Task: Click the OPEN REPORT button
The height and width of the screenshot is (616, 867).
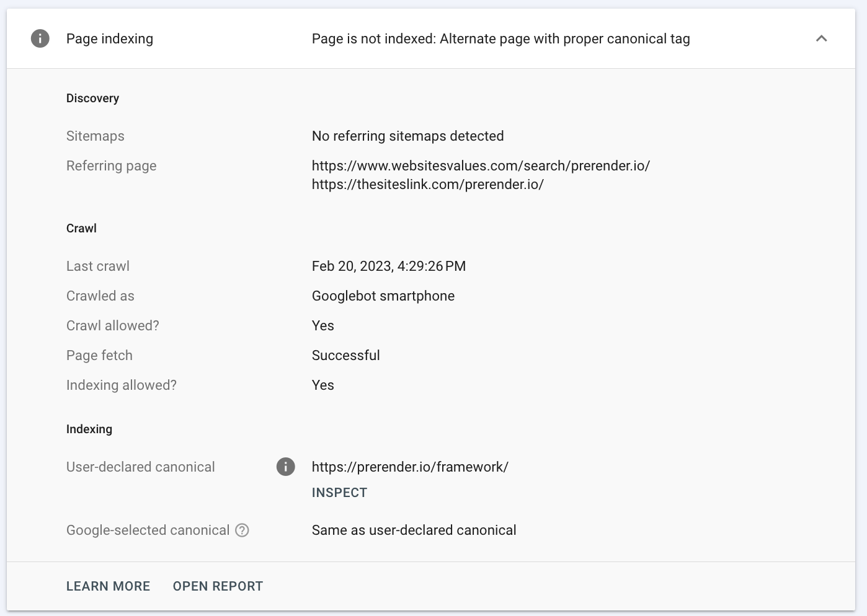Action: tap(218, 586)
